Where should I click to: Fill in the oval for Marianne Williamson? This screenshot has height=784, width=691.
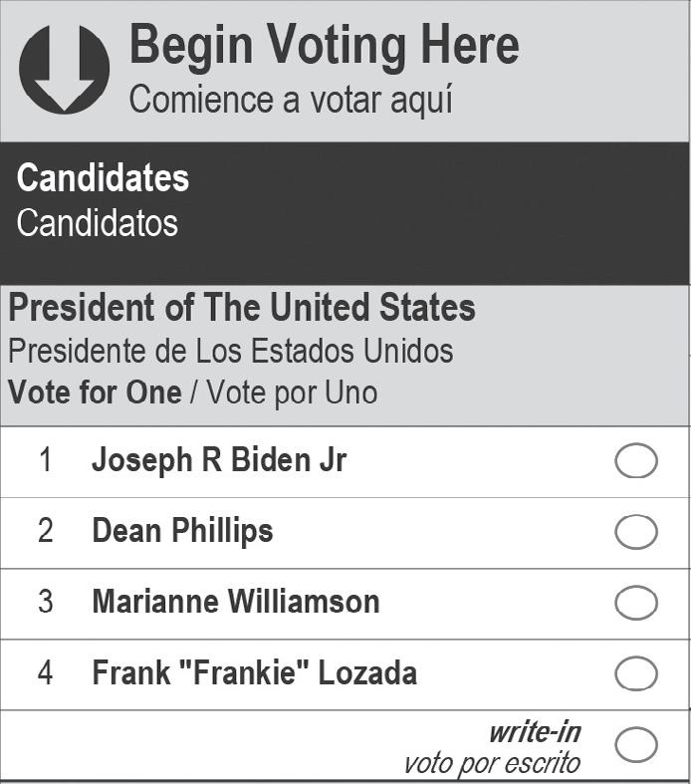[x=636, y=603]
